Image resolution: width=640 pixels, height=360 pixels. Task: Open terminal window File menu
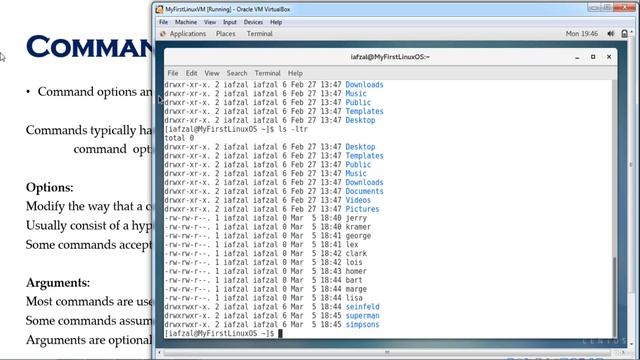[173, 73]
